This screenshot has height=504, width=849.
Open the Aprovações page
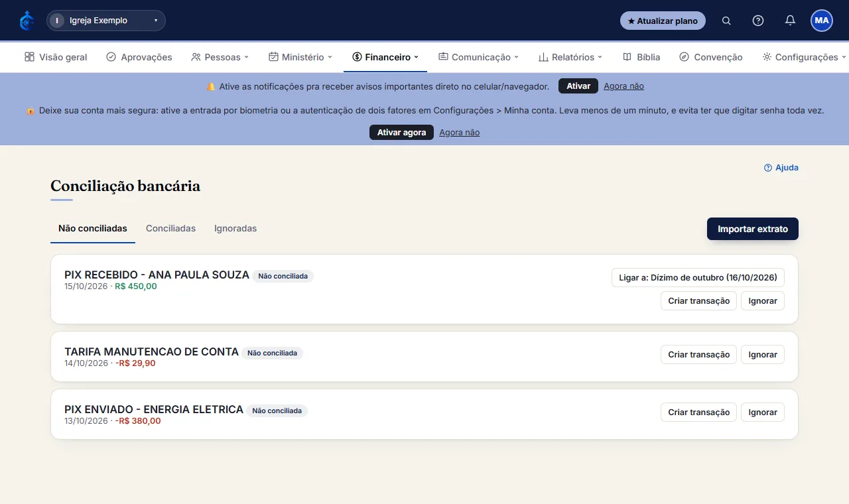(139, 57)
